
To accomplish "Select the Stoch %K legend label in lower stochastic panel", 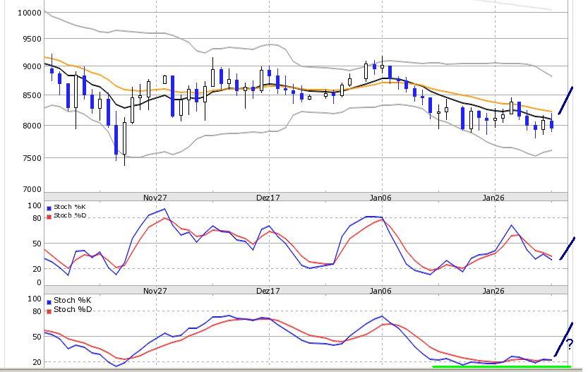I will tap(73, 301).
